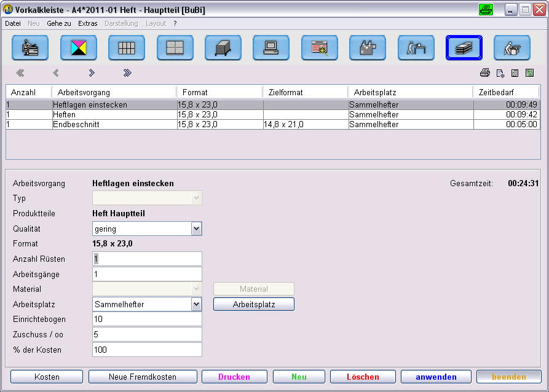The height and width of the screenshot is (392, 549).
Task: Expand the Arbeitsplatz dropdown showing Sammelhefter
Action: 196,304
